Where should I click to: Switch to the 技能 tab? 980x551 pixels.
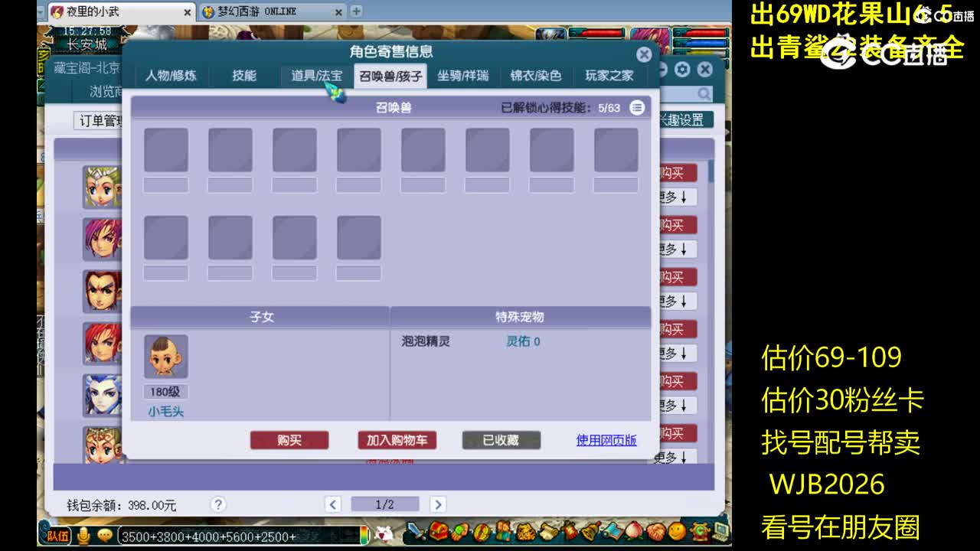click(244, 75)
